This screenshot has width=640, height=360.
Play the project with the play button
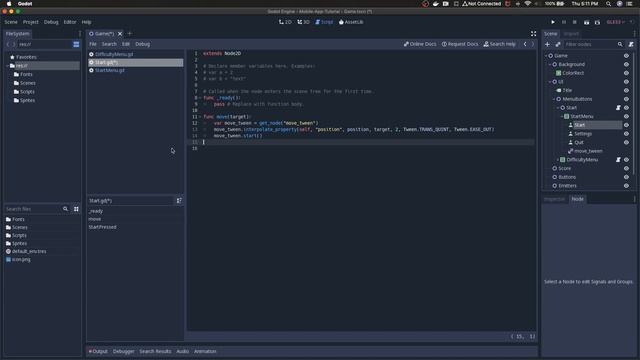pyautogui.click(x=553, y=22)
